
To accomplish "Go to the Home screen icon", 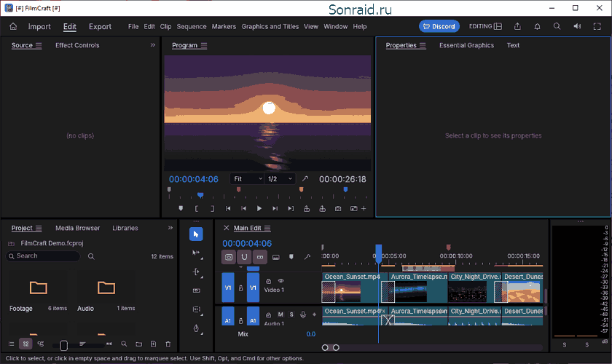I will 13,26.
